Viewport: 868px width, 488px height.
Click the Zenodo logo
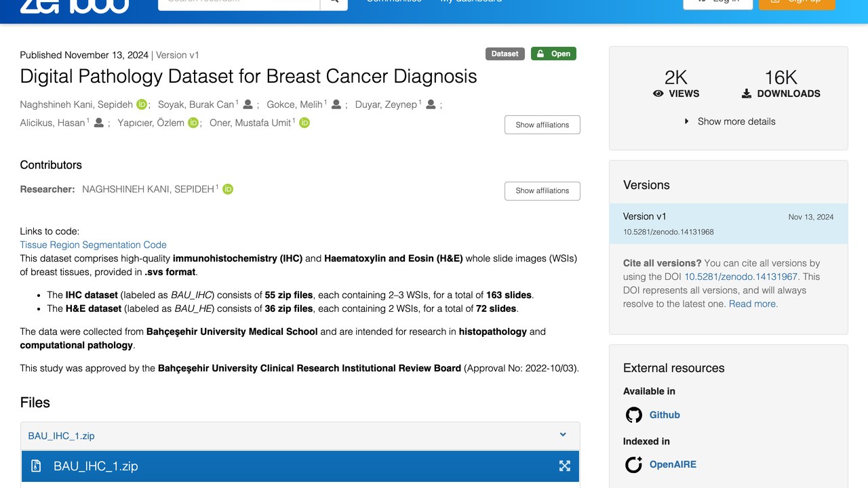click(x=75, y=5)
